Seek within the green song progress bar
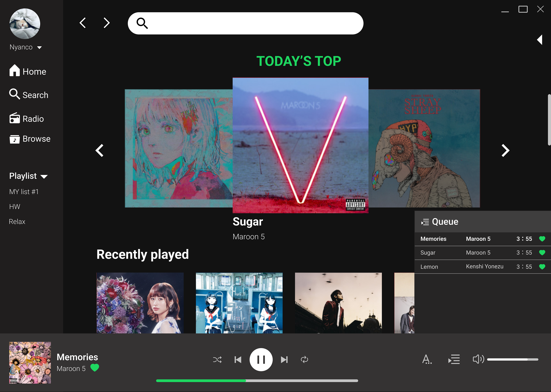Screen dimensions: 551x392 click(x=257, y=381)
